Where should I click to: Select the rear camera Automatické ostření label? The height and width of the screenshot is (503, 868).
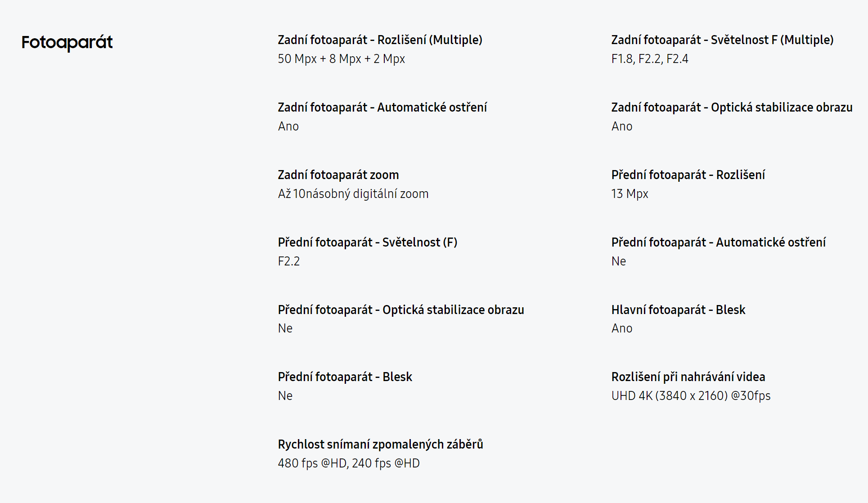(x=382, y=108)
